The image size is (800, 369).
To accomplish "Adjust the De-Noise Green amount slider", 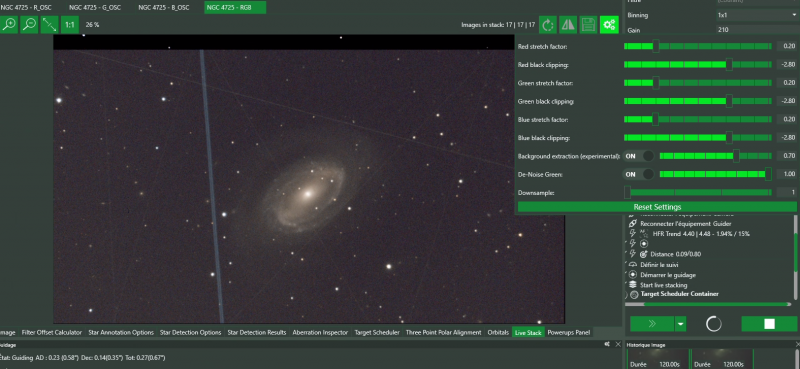I will (715, 175).
